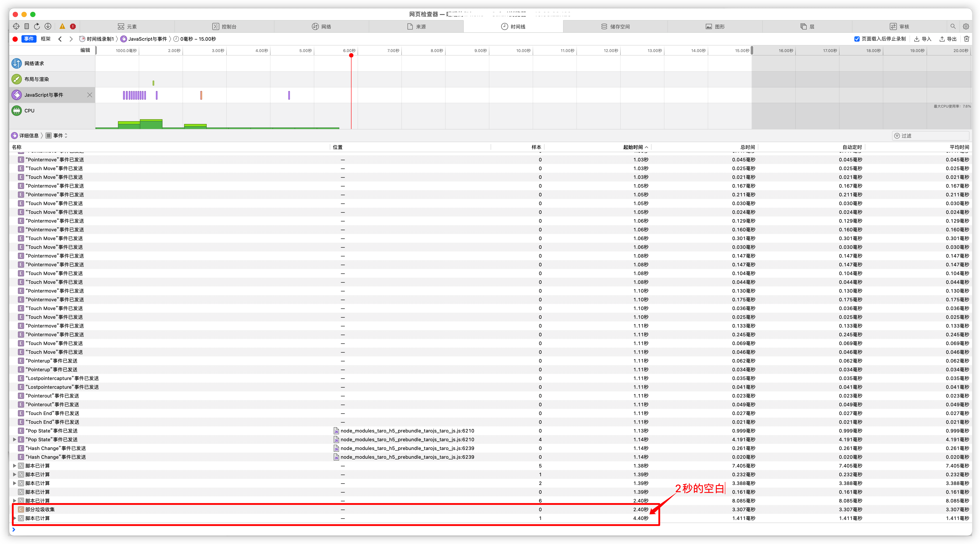The height and width of the screenshot is (544, 980).
Task: Switch to 框架 view mode
Action: point(46,39)
